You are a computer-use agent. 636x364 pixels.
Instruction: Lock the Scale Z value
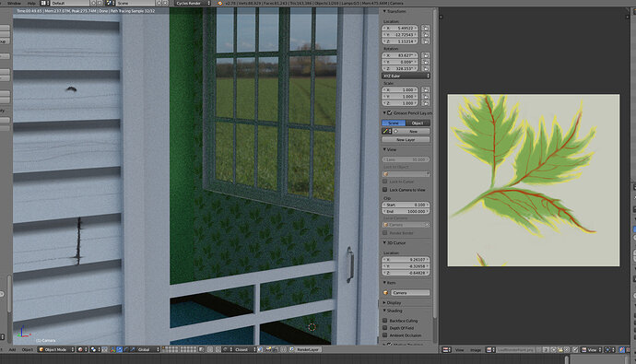(426, 103)
